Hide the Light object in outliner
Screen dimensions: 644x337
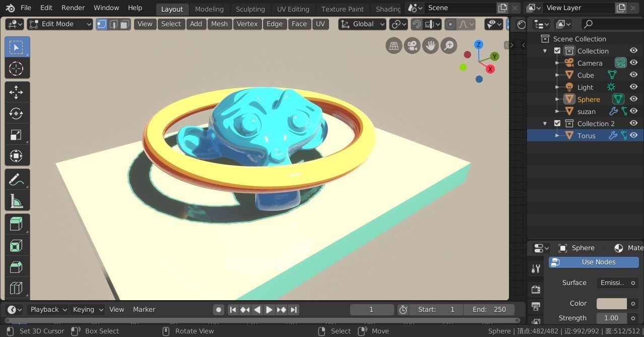click(x=634, y=87)
